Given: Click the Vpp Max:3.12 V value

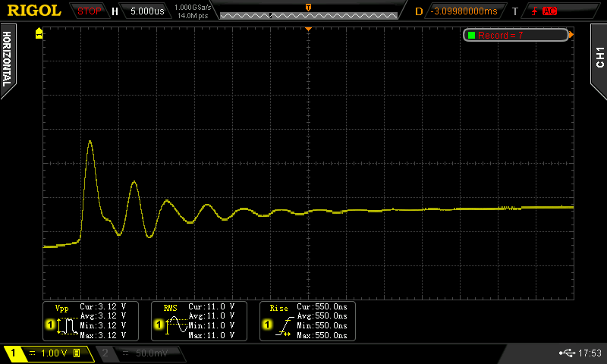Looking at the screenshot, I should pos(103,335).
